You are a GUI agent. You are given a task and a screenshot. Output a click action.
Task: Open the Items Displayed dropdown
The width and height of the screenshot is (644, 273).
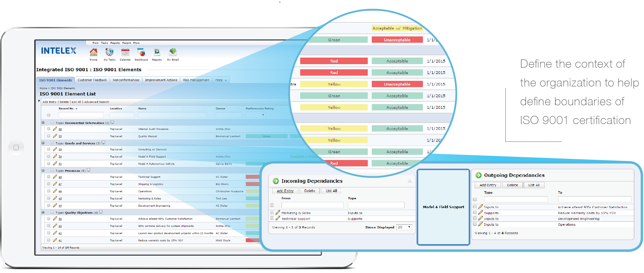(x=404, y=227)
